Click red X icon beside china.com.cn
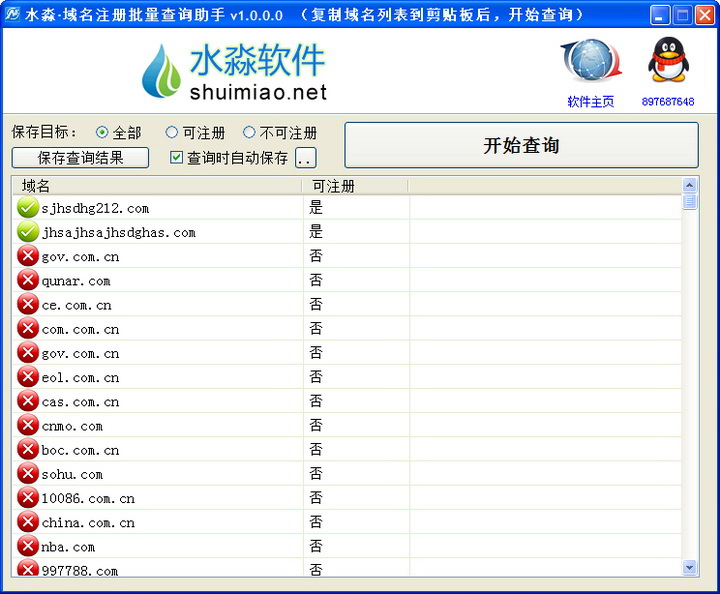The image size is (720, 594). coord(28,522)
